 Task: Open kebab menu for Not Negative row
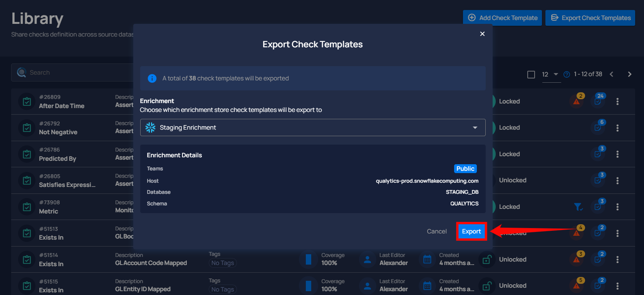[617, 128]
